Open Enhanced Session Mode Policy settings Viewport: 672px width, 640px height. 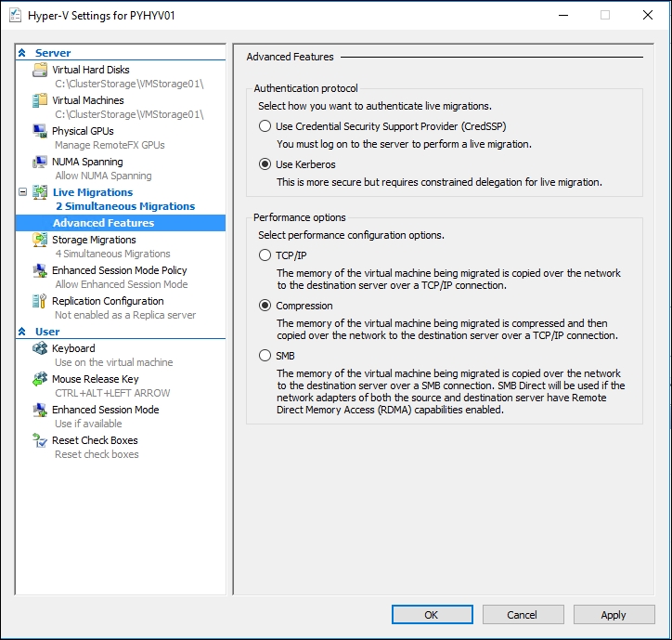119,270
